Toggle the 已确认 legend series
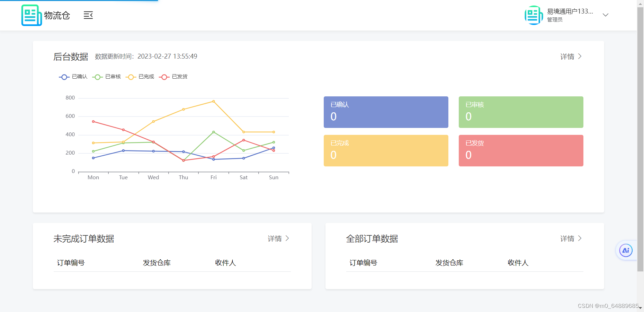 tap(73, 77)
